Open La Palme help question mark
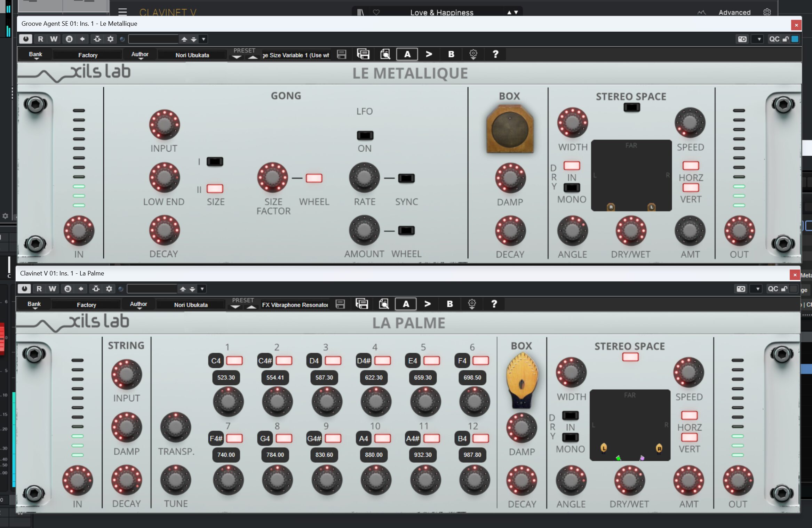This screenshot has height=528, width=812. tap(494, 304)
